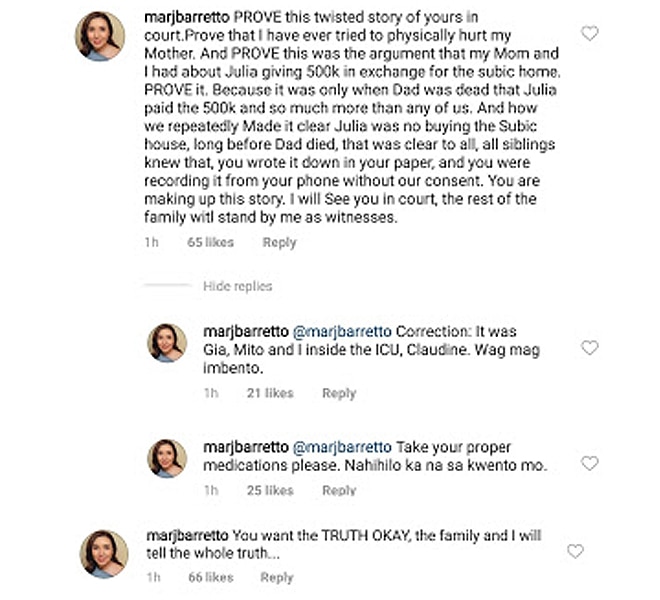The width and height of the screenshot is (660, 600).
Task: Like the 'Take your proper medications' reply
Action: [589, 463]
